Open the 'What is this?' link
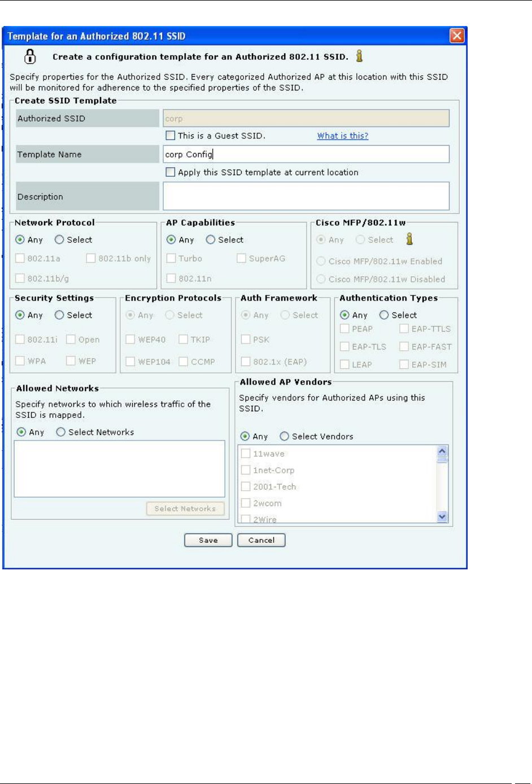This screenshot has width=532, height=784. coord(342,136)
